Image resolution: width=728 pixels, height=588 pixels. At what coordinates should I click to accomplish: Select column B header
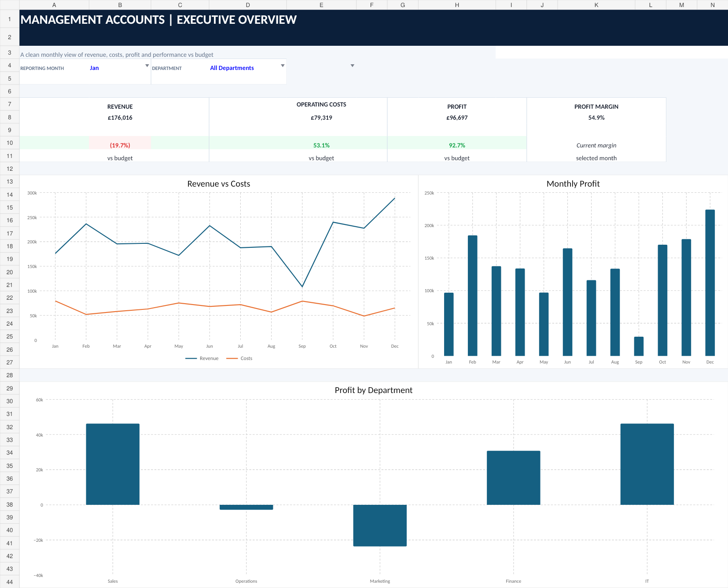coord(120,5)
